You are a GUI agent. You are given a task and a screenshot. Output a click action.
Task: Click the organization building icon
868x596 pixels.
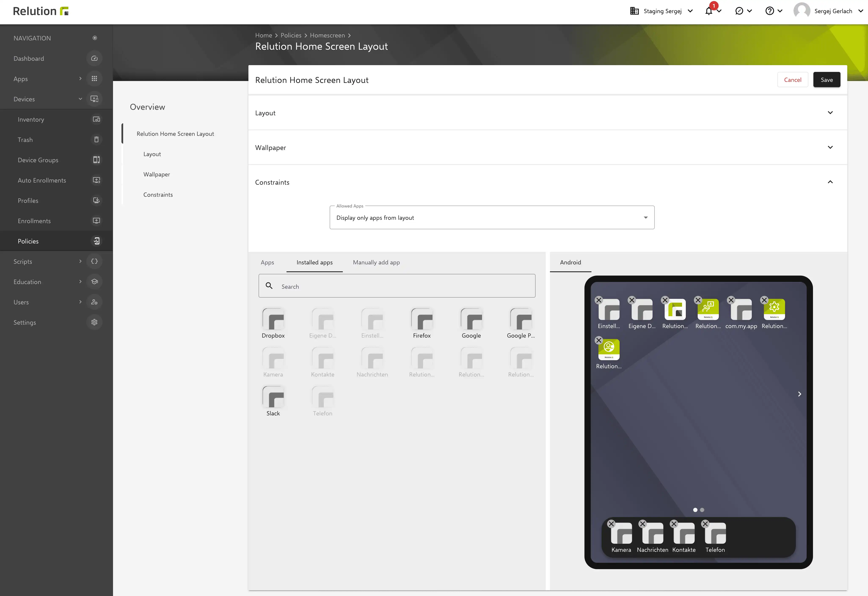pos(634,11)
